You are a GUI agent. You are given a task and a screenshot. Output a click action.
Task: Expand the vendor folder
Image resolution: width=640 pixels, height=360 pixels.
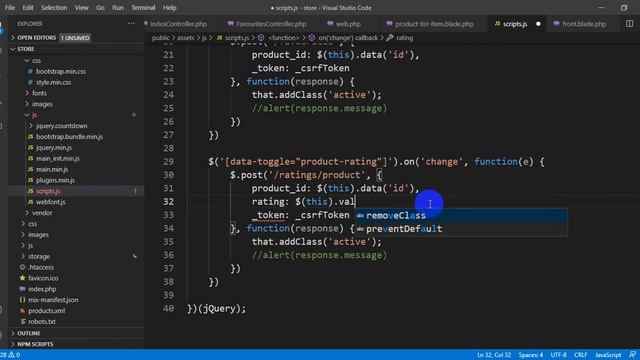[x=42, y=213]
